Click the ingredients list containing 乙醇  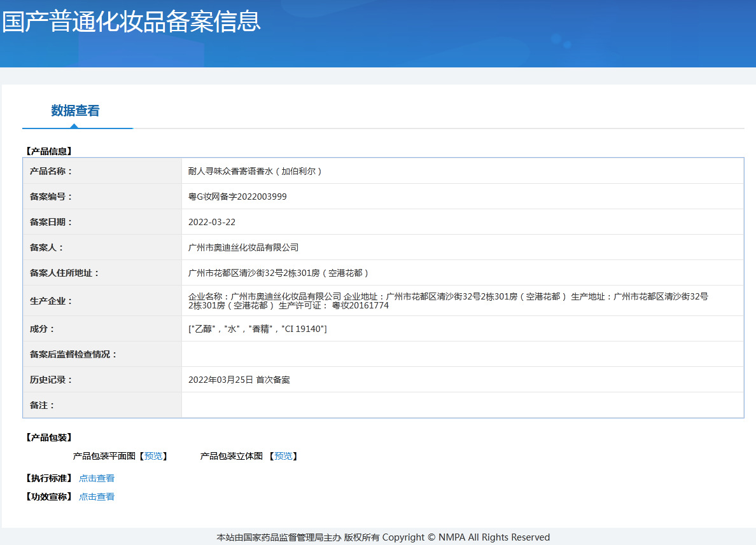(258, 328)
